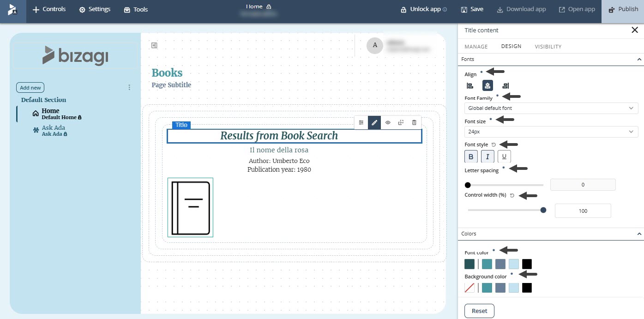Screen dimensions: 644x319
Task: Toggle visibility eye icon on Title toolbar
Action: pos(388,122)
